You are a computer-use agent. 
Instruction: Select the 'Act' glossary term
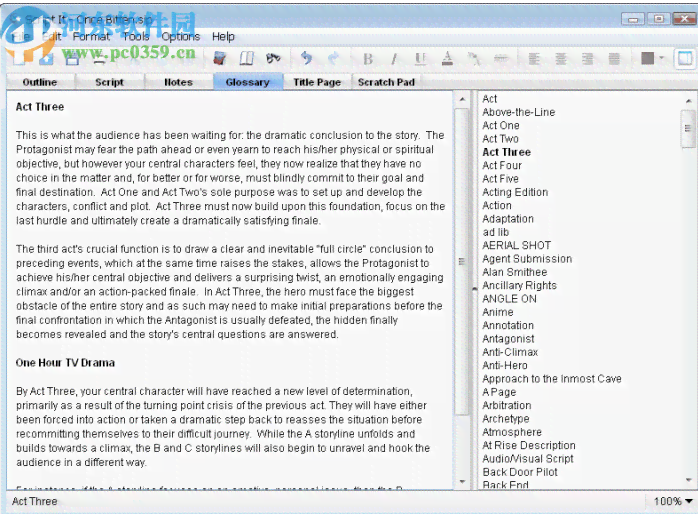pos(490,99)
